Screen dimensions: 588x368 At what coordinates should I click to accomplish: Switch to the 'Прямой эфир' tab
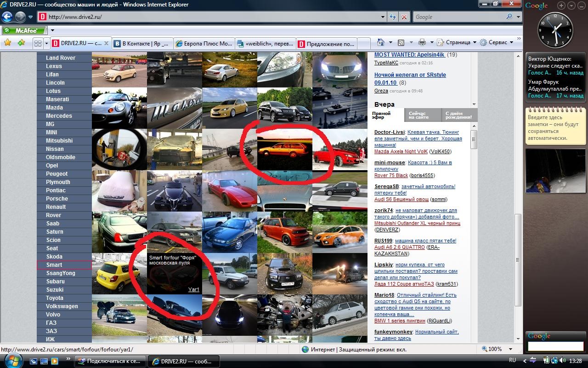pyautogui.click(x=386, y=115)
